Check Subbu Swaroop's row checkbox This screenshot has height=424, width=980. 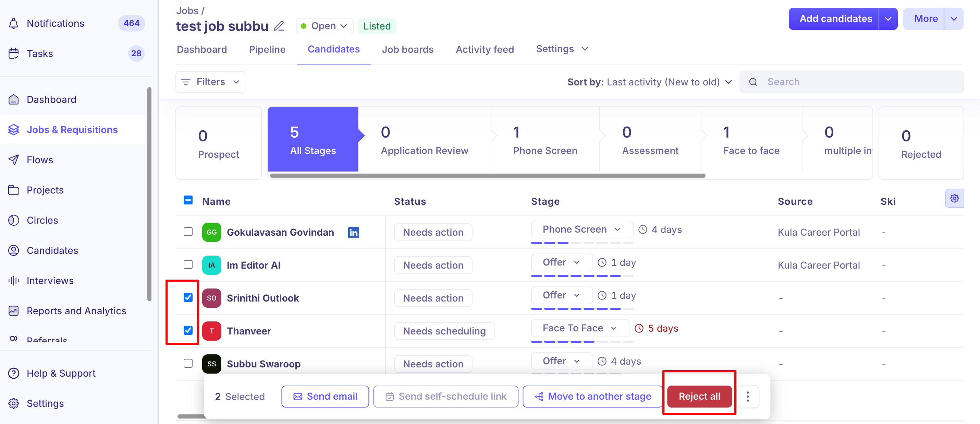188,363
